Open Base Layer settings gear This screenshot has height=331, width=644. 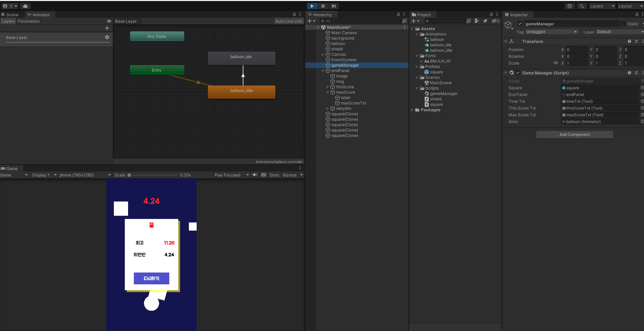pyautogui.click(x=107, y=37)
